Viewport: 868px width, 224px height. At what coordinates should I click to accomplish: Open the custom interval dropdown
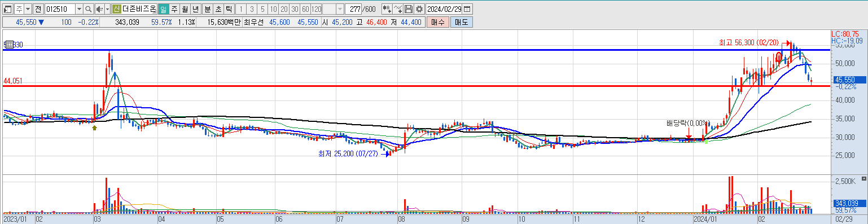339,9
